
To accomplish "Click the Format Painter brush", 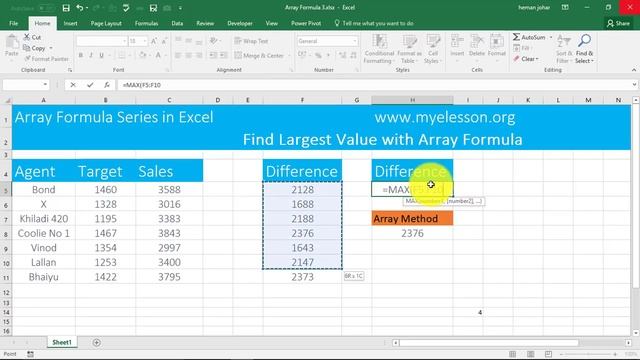I will click(46, 59).
